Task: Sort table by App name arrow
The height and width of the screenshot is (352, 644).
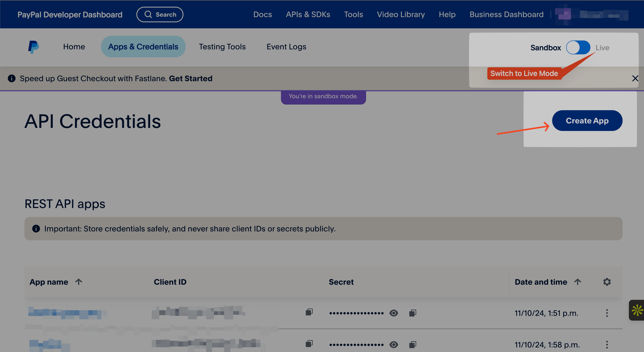Action: (x=78, y=282)
